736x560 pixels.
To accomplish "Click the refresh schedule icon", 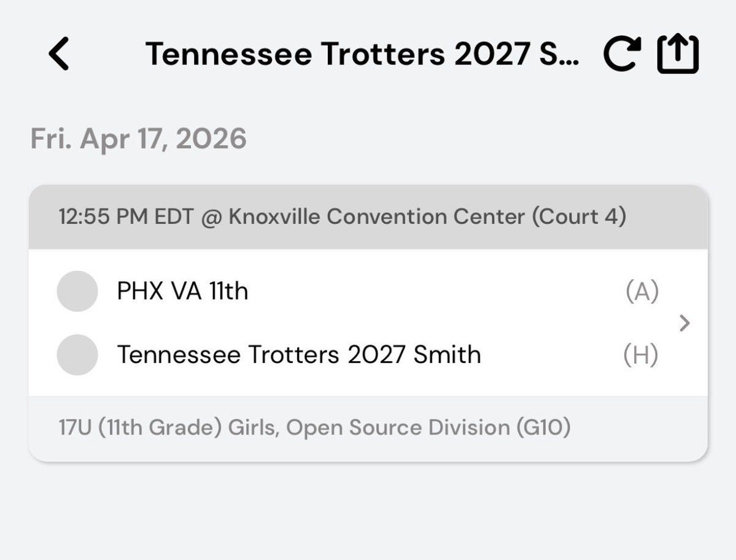I will (622, 54).
